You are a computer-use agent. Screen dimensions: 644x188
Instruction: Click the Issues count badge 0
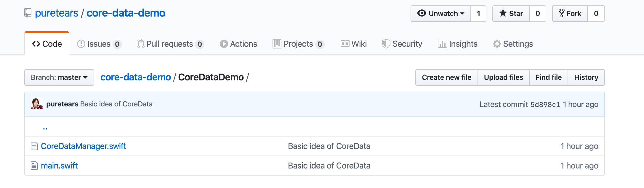117,44
